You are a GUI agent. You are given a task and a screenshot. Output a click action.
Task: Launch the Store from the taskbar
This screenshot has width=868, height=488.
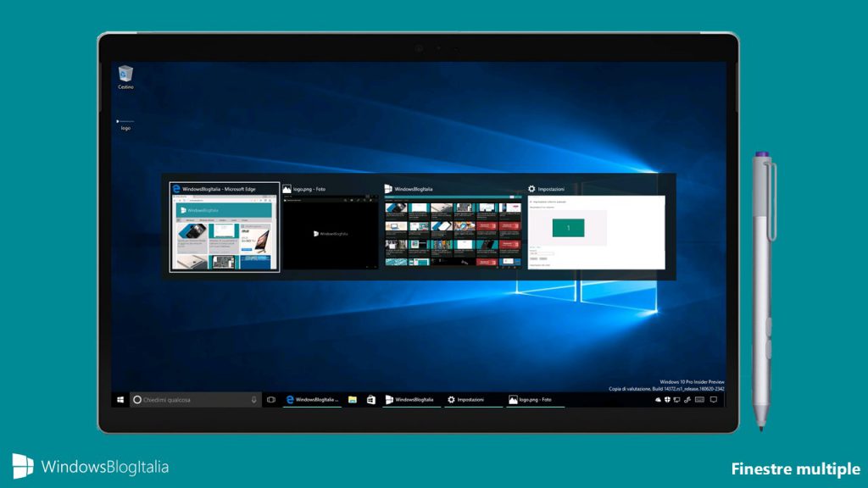click(371, 400)
